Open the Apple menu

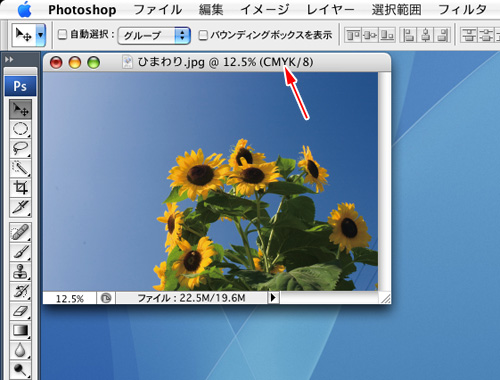tap(25, 9)
